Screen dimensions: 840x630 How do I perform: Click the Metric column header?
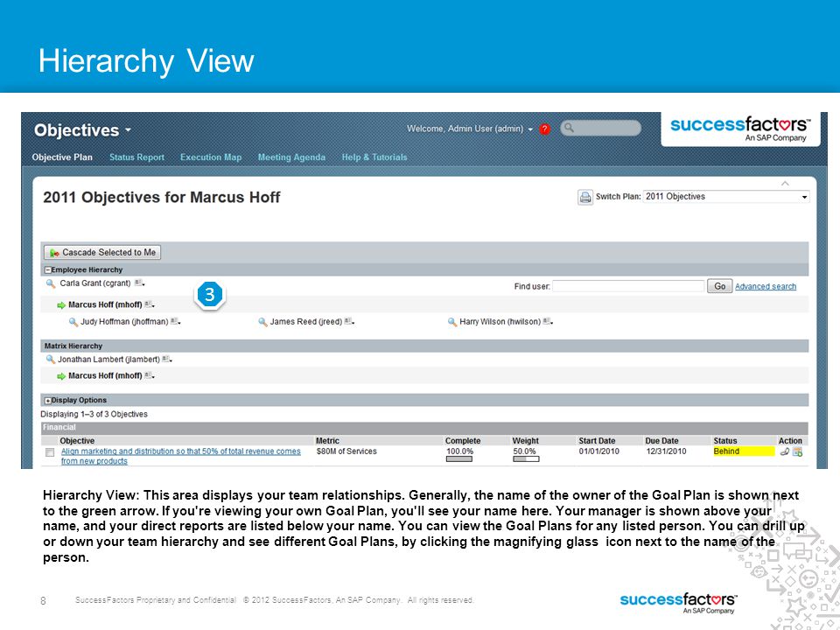pyautogui.click(x=327, y=441)
